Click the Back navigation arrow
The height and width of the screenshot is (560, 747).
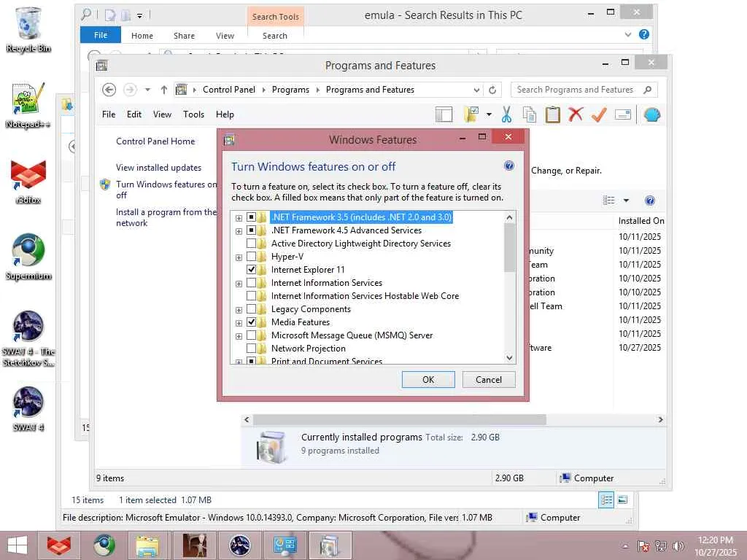[x=109, y=90]
